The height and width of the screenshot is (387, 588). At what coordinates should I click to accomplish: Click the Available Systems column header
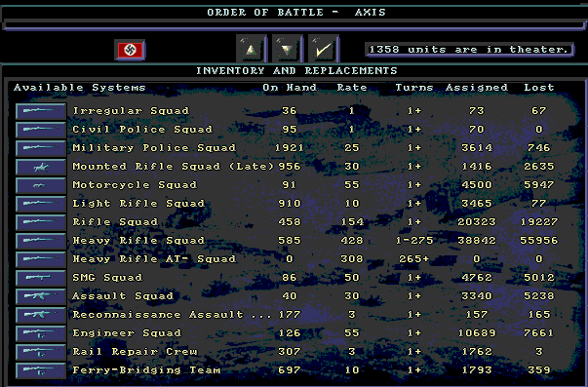(80, 88)
